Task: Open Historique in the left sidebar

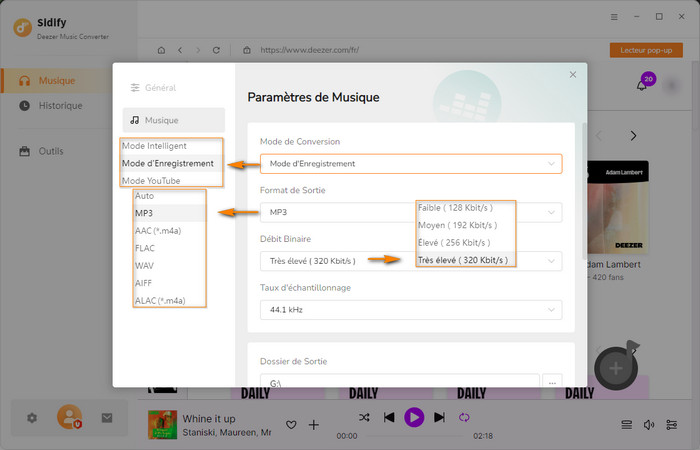Action: click(60, 106)
